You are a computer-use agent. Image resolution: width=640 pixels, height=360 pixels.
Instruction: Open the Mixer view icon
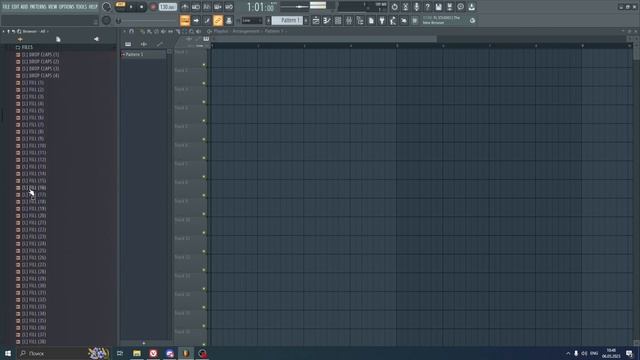[349, 20]
